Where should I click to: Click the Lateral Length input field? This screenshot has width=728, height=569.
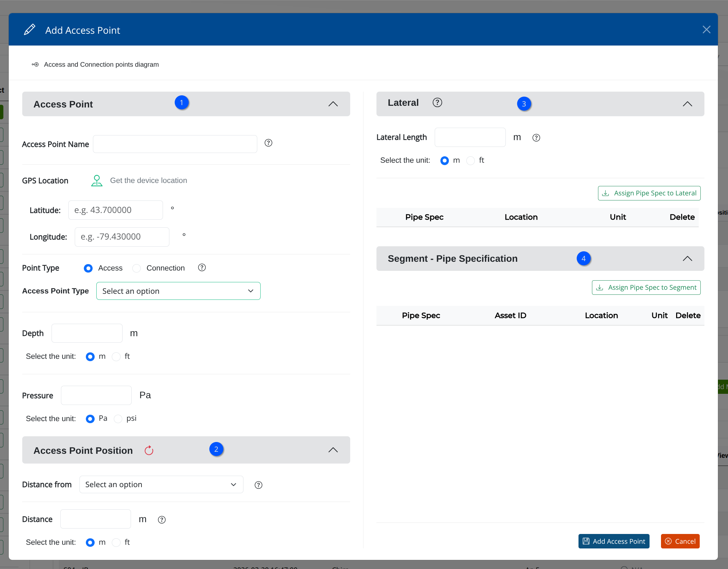click(x=470, y=137)
